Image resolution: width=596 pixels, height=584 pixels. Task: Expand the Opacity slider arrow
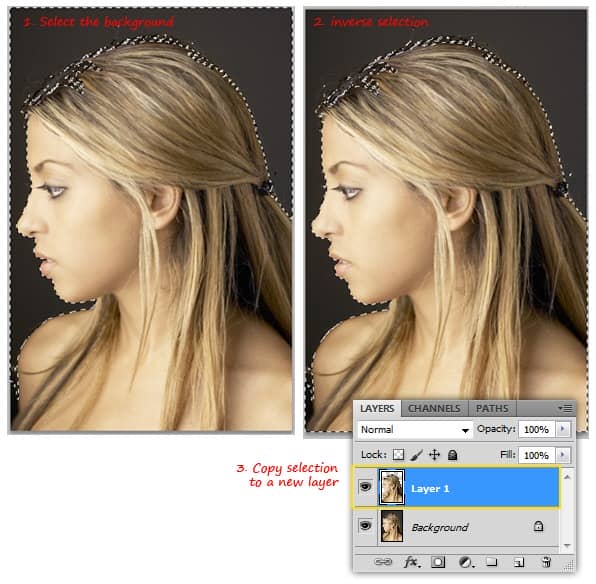tap(563, 429)
